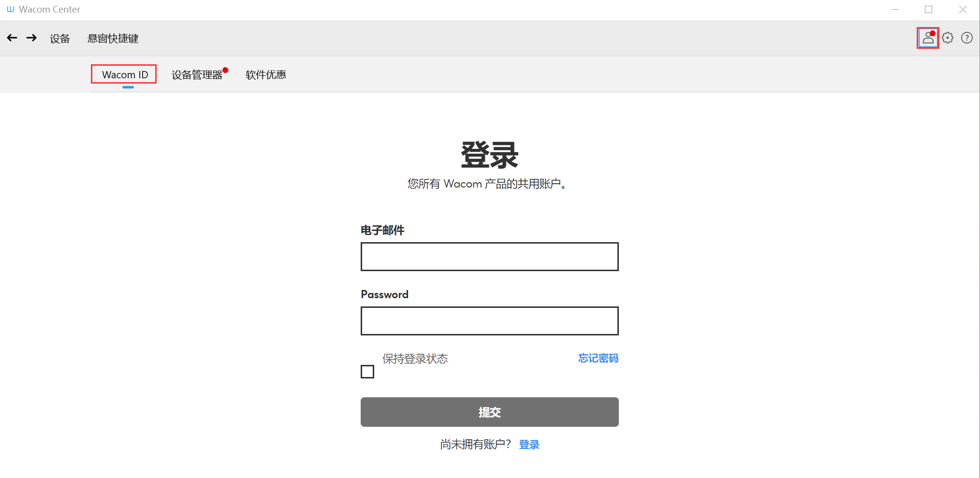The height and width of the screenshot is (478, 980).
Task: Open the help question mark icon
Action: (x=967, y=38)
